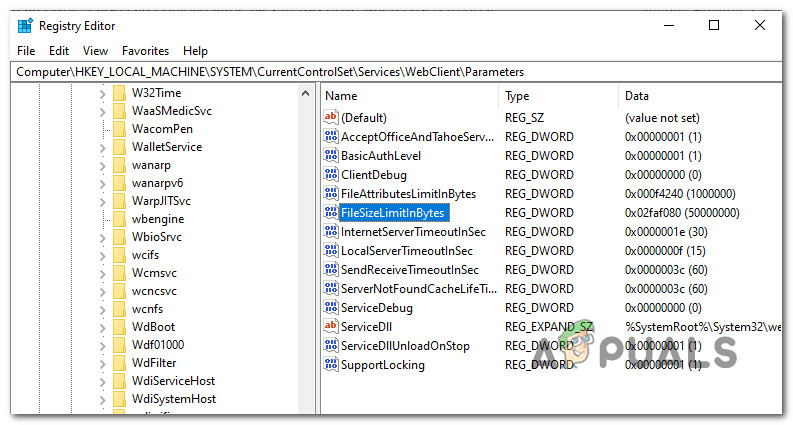Sort values by the Name column header

coord(408,96)
